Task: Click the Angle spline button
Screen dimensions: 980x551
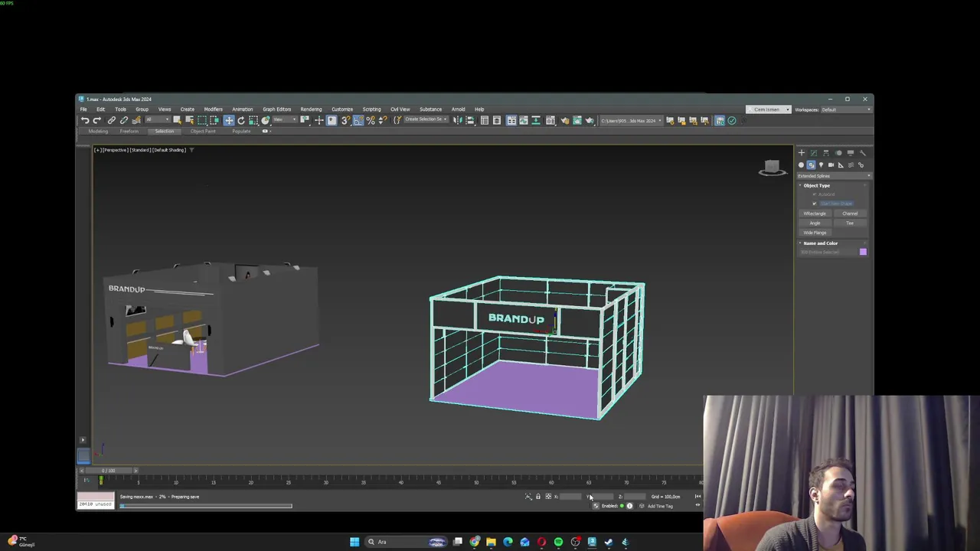Action: 815,223
